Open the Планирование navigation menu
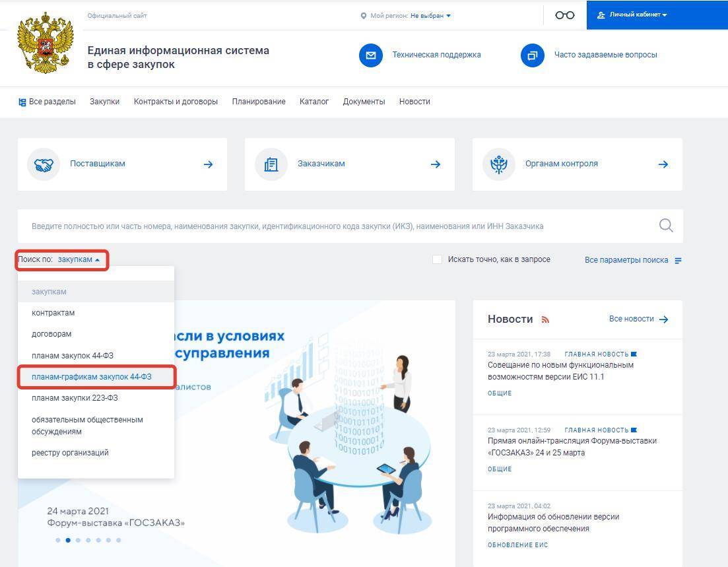The height and width of the screenshot is (567, 728). 259,102
